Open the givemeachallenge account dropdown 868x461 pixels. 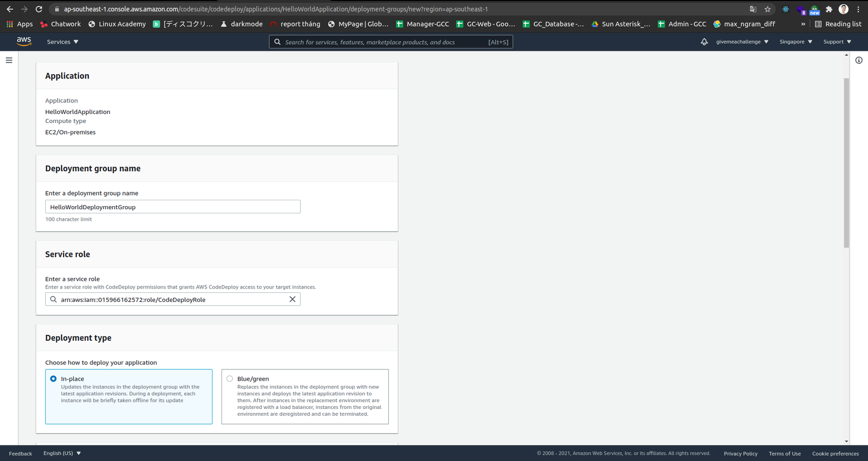(x=742, y=42)
